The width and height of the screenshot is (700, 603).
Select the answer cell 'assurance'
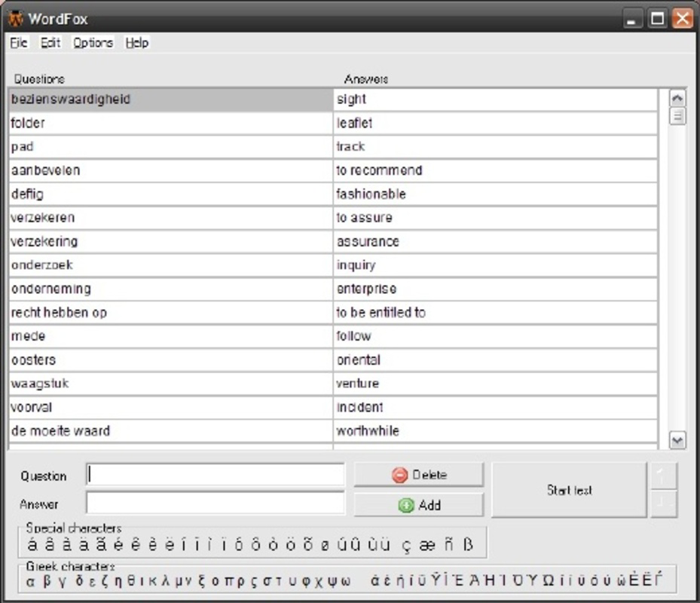point(496,241)
